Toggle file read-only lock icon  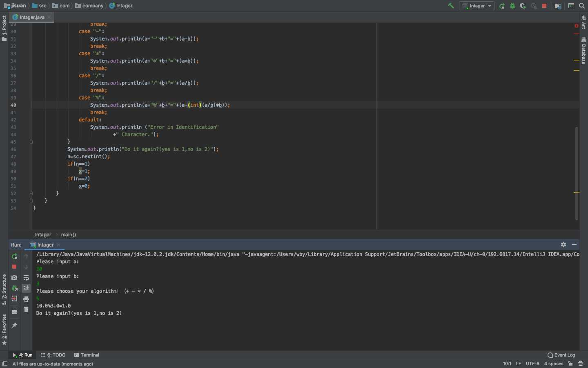click(570, 364)
